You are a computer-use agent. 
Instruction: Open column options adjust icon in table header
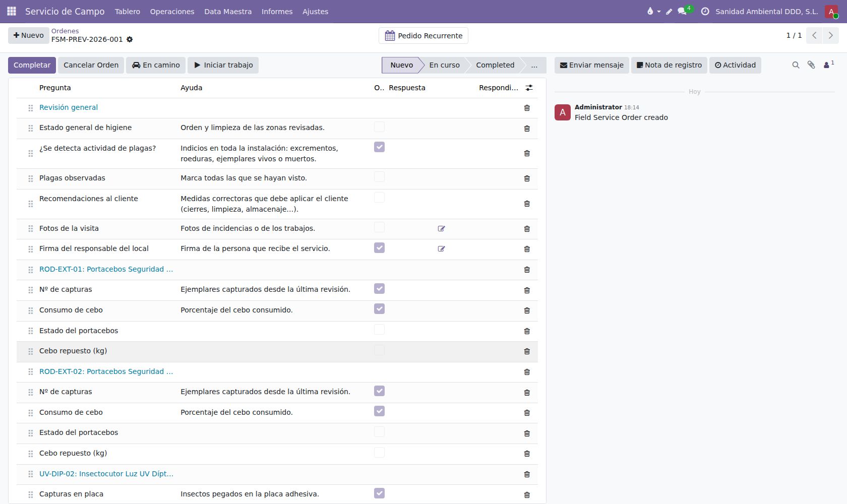(x=529, y=88)
